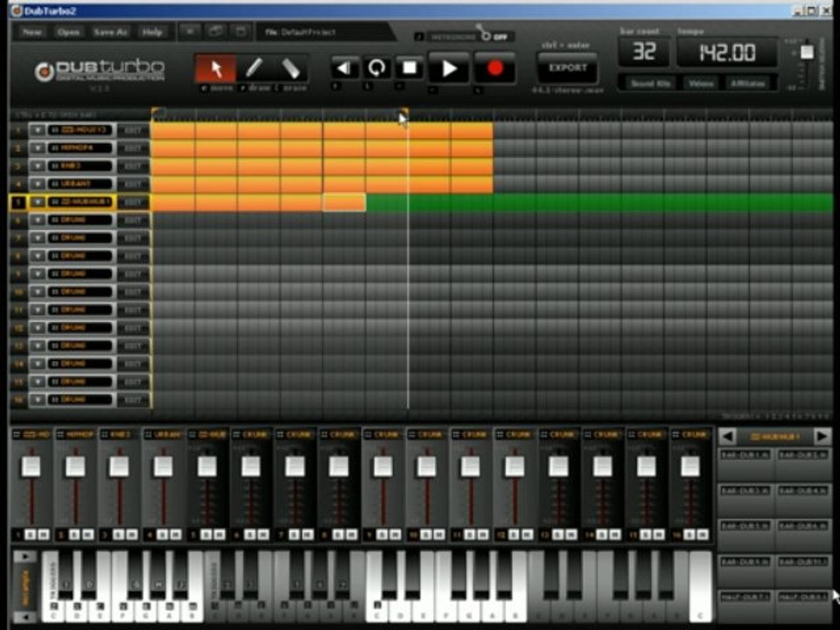Image resolution: width=840 pixels, height=630 pixels.
Task: Open instrument dropdown for track 3
Action: tap(38, 166)
